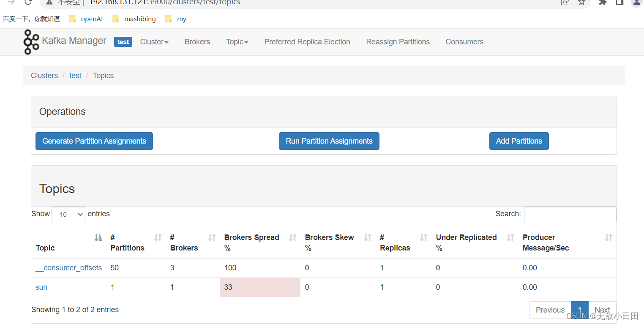
Task: Open the Brokers page
Action: click(197, 42)
